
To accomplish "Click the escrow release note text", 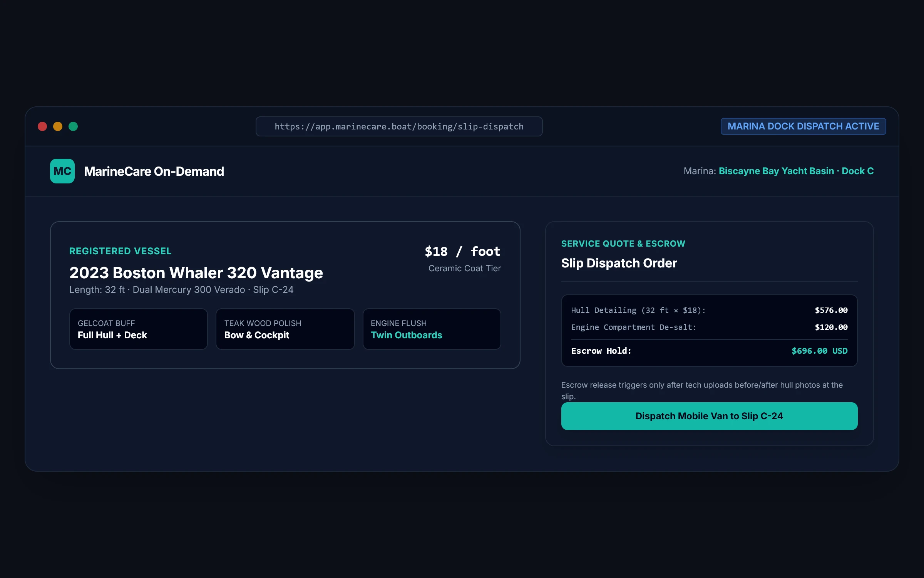I will tap(702, 391).
